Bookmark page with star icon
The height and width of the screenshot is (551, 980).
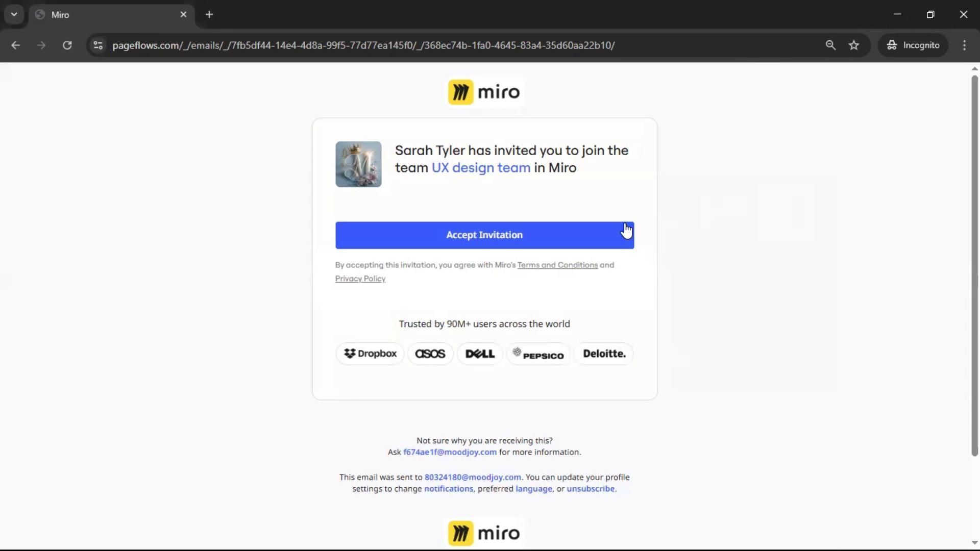pyautogui.click(x=854, y=45)
